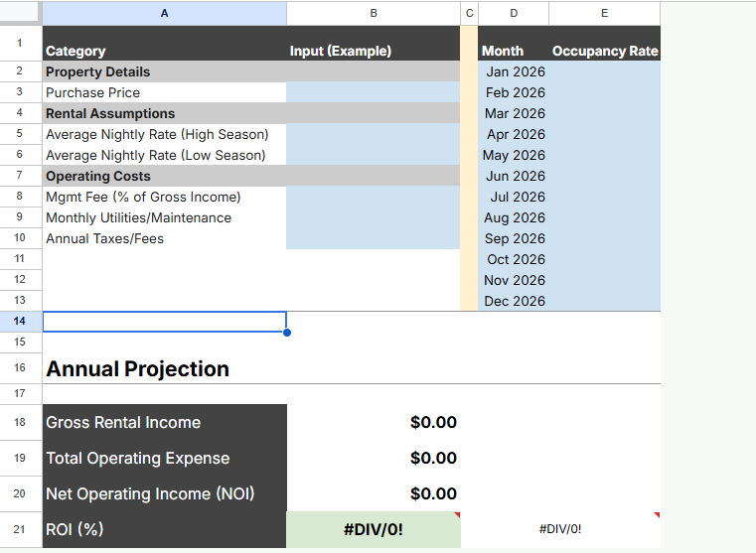Screen dimensions: 756x553
Task: Click the Occupancy Rate header cell
Action: click(x=604, y=51)
